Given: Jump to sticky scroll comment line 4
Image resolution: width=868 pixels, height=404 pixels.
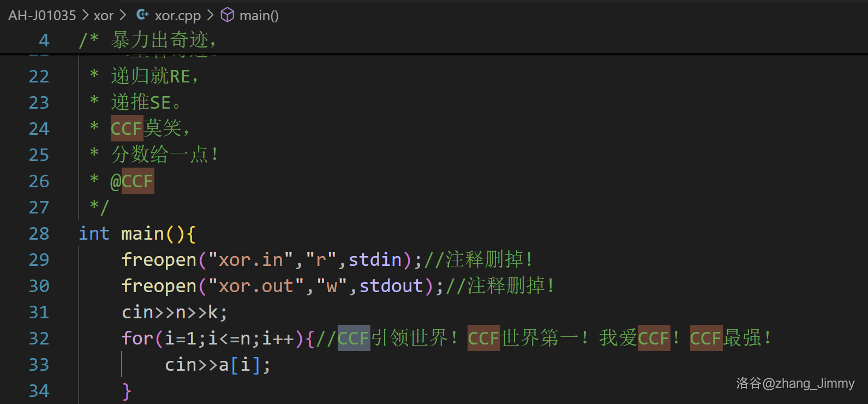Looking at the screenshot, I should (147, 40).
